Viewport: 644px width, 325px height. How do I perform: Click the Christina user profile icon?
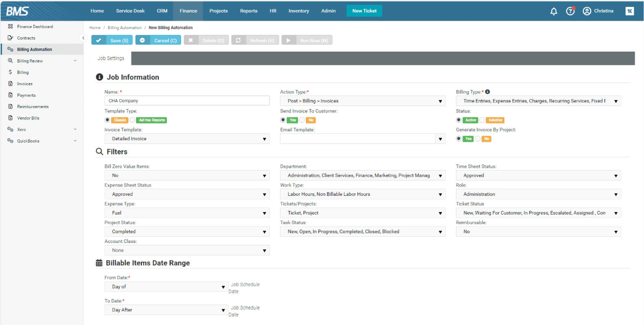[587, 11]
